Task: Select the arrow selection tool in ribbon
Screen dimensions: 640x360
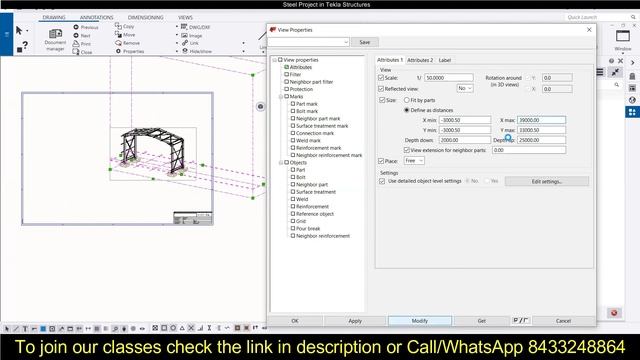Action: pyautogui.click(x=19, y=30)
